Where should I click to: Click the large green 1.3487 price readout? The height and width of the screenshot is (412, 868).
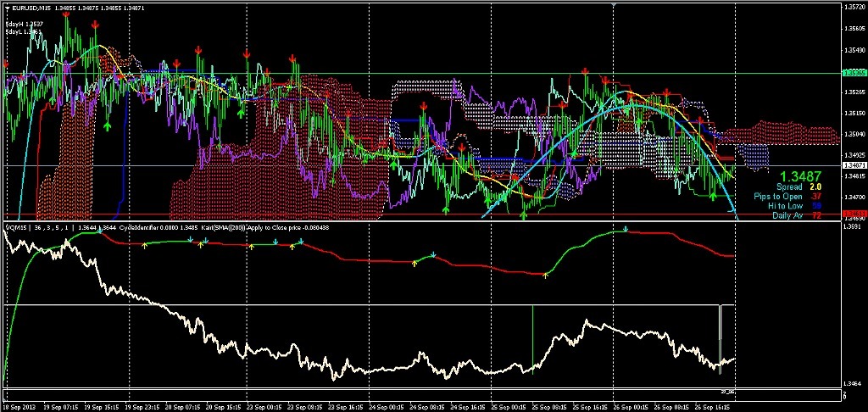pos(803,175)
